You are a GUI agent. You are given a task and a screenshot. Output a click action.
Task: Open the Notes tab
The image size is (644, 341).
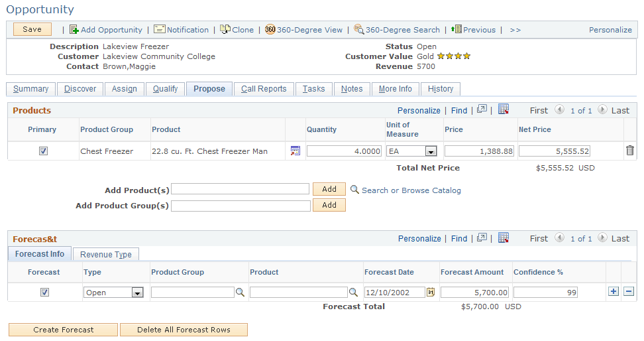tap(352, 89)
